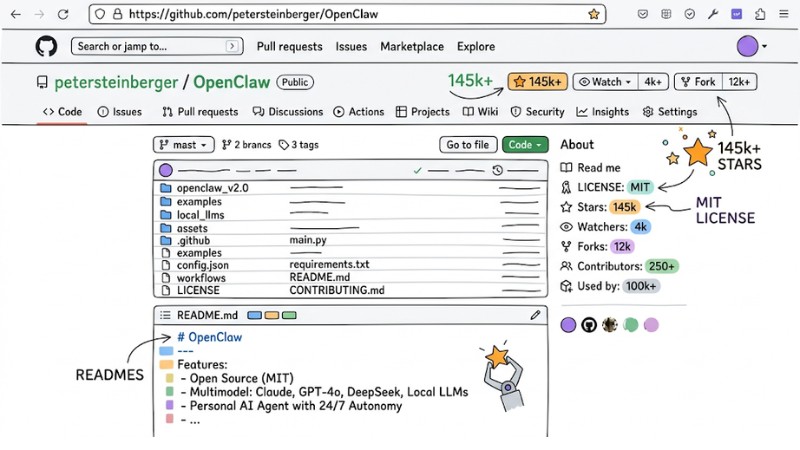Click the petersteinberger owner link

coord(116,82)
